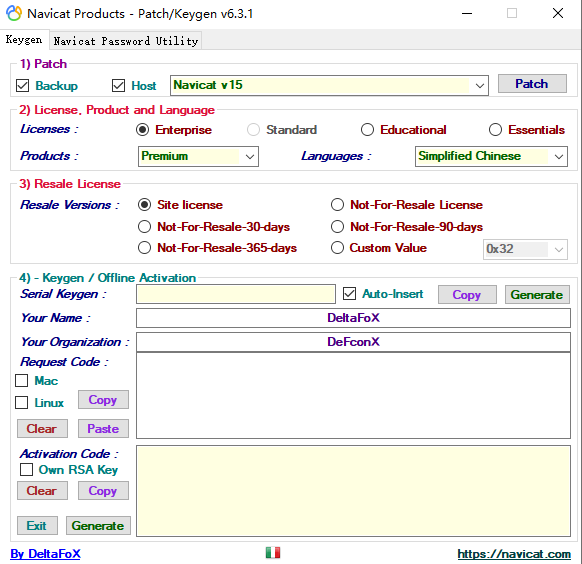Select the Custom Value radio button
The image size is (582, 564).
[337, 248]
